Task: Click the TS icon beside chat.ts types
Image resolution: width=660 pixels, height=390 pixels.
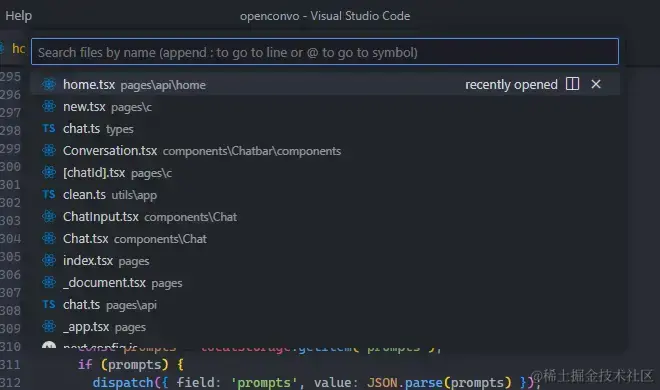Action: (x=49, y=128)
